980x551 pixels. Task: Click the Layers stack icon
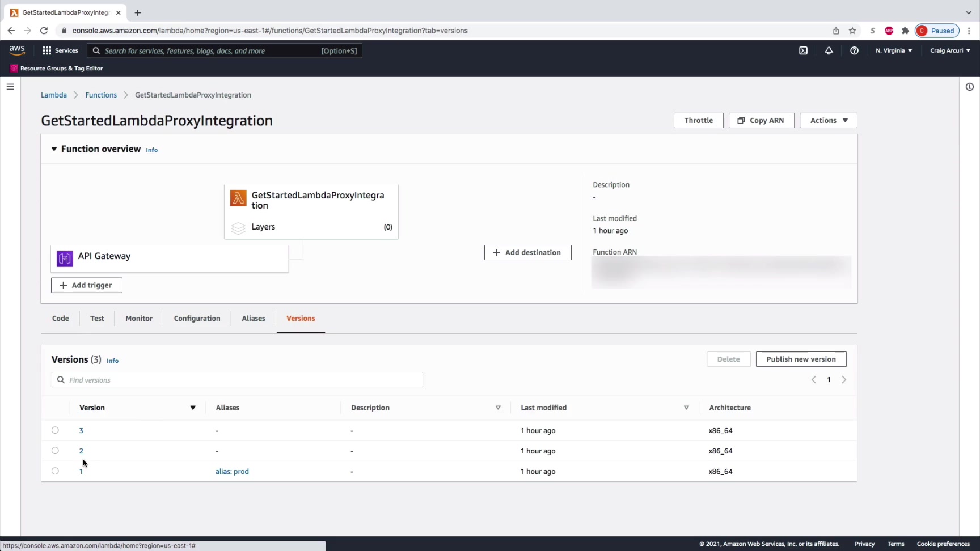click(x=238, y=227)
